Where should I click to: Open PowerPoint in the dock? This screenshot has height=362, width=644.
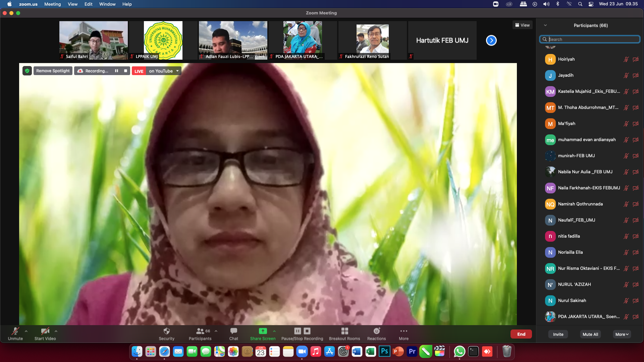click(398, 351)
